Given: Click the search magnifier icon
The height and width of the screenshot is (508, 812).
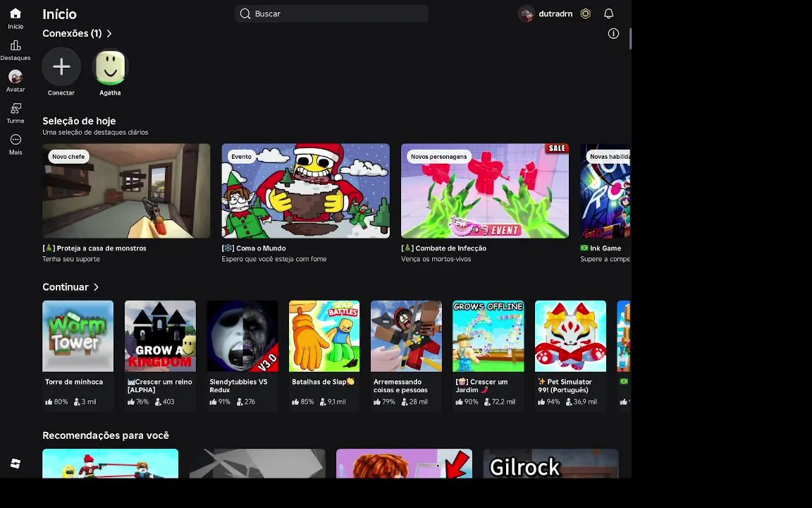Looking at the screenshot, I should [245, 13].
